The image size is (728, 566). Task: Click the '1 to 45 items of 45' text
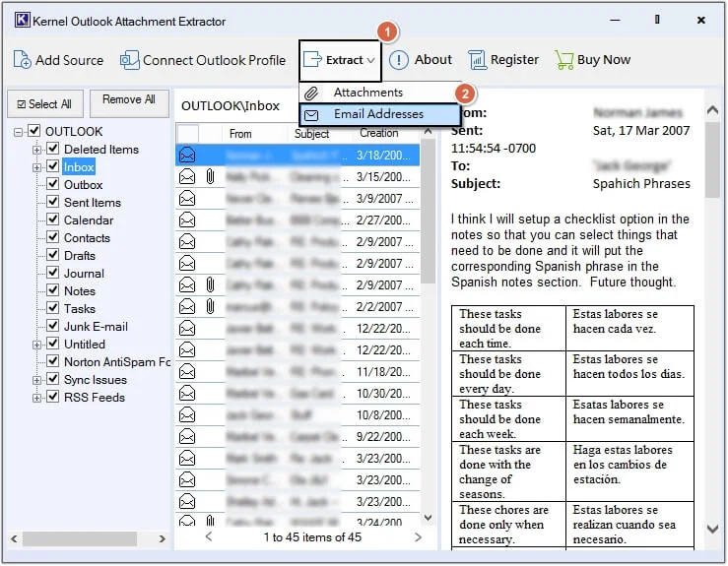pyautogui.click(x=312, y=537)
